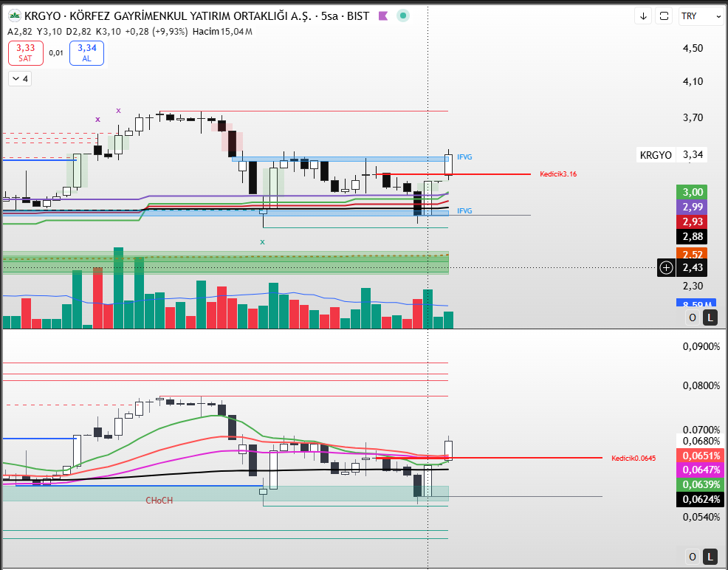Click the green market status circle icon
The height and width of the screenshot is (570, 728).
click(403, 16)
